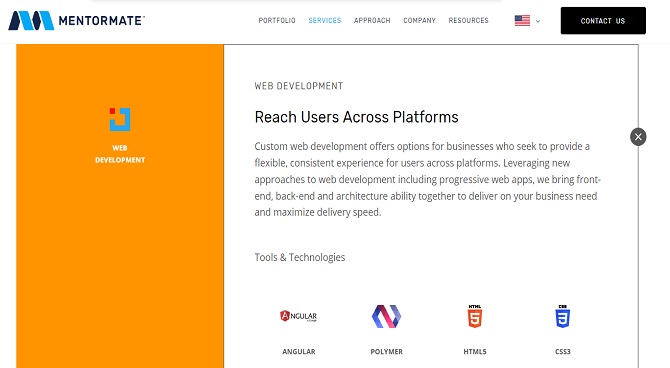Click the HTML5 label text
Screen dimensions: 670x368
pyautogui.click(x=475, y=351)
